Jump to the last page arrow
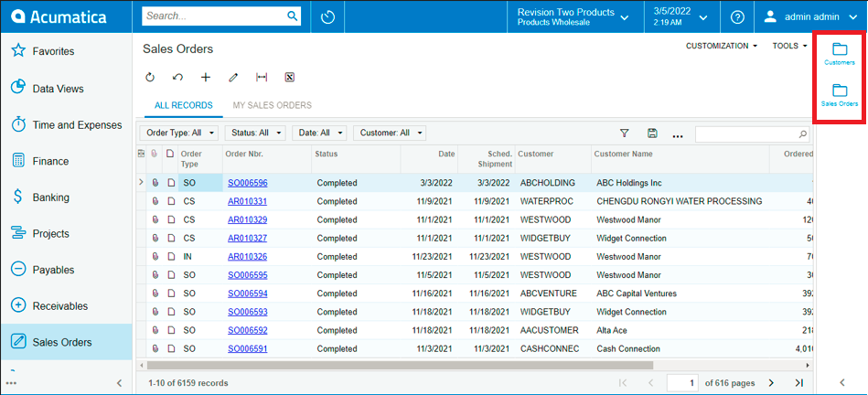Viewport: 868px width, 395px height. (798, 383)
